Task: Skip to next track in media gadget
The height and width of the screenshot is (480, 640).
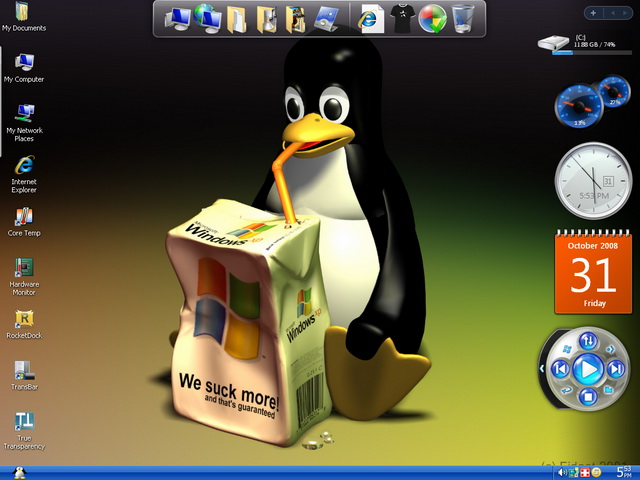Action: pyautogui.click(x=616, y=369)
